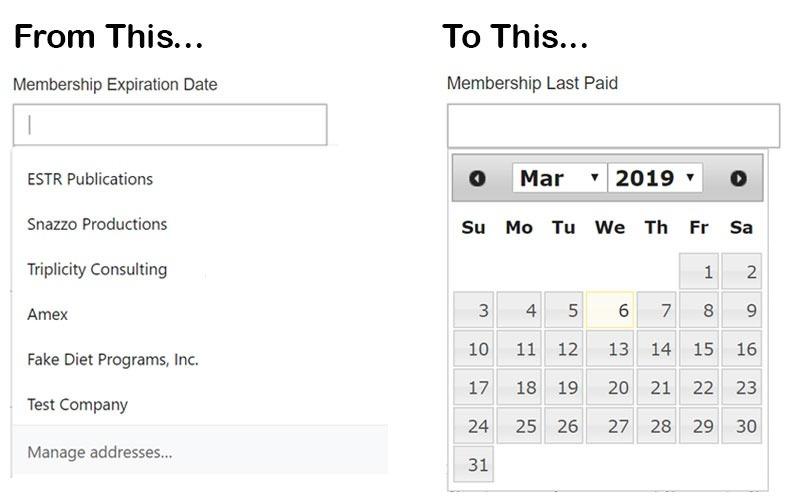Open the Mar month dropdown
The width and height of the screenshot is (800, 500).
tap(558, 179)
